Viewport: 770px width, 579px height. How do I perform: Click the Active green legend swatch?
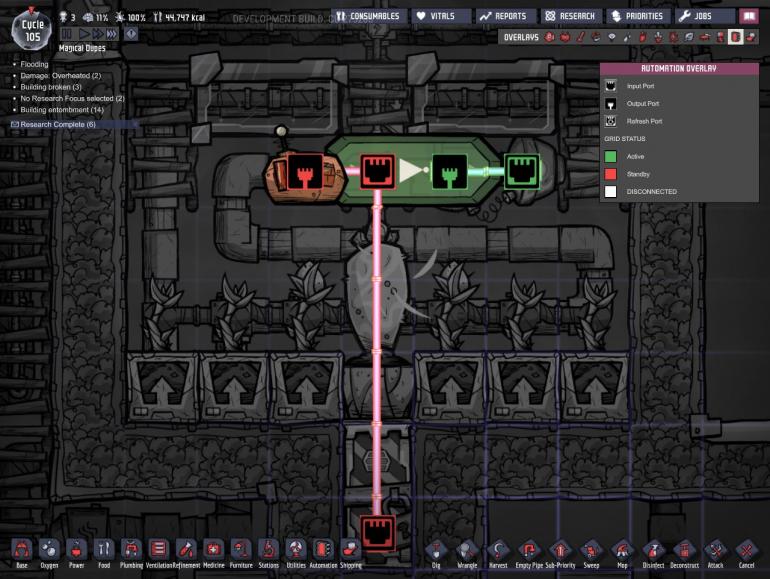tap(610, 156)
